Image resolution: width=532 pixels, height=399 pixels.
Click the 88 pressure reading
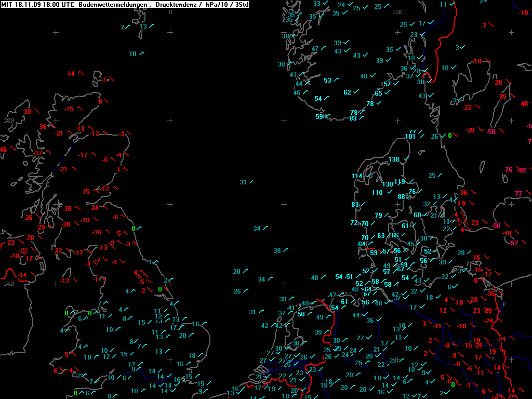click(x=402, y=197)
